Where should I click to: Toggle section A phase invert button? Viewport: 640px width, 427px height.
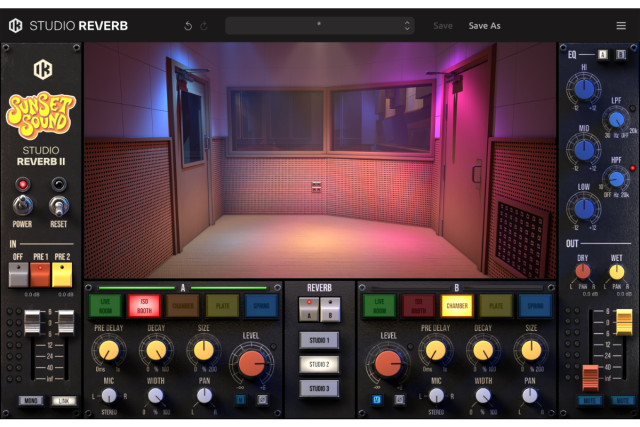262,400
